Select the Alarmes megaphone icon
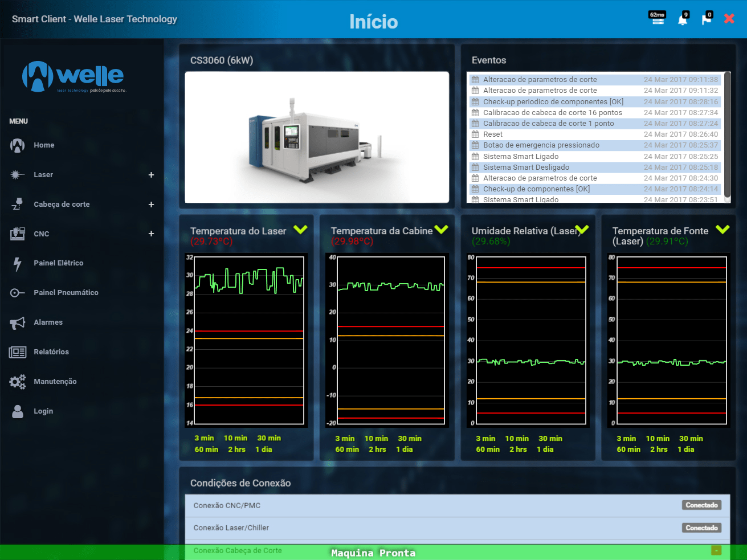 click(x=18, y=322)
